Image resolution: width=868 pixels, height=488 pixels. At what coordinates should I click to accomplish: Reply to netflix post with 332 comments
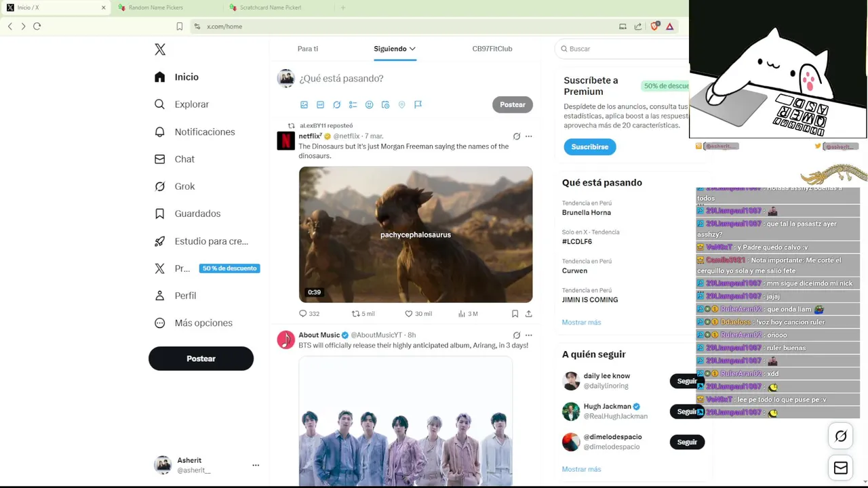coord(309,314)
